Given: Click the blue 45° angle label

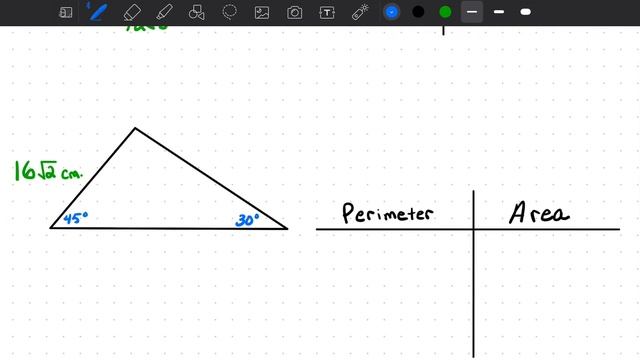Looking at the screenshot, I should coord(76,218).
